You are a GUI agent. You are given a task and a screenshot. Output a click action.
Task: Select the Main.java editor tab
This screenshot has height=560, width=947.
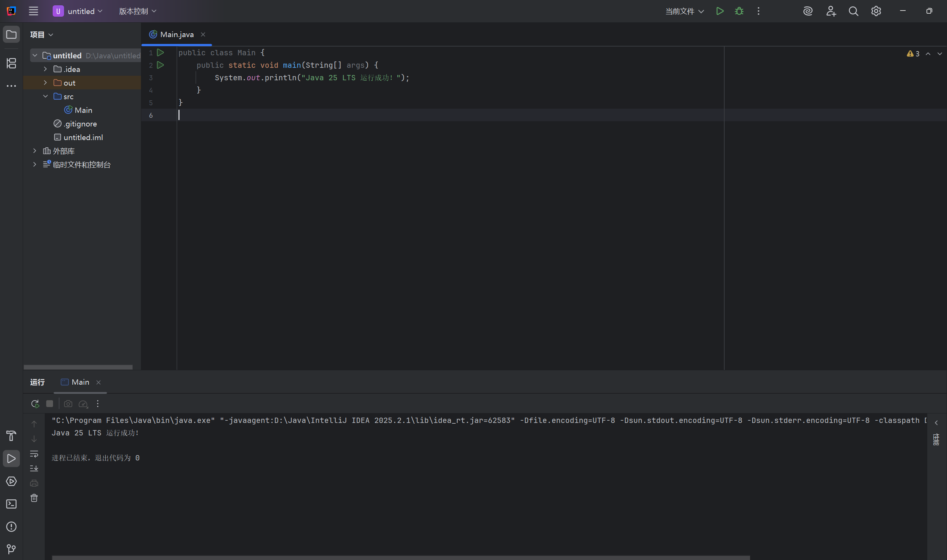(x=177, y=34)
